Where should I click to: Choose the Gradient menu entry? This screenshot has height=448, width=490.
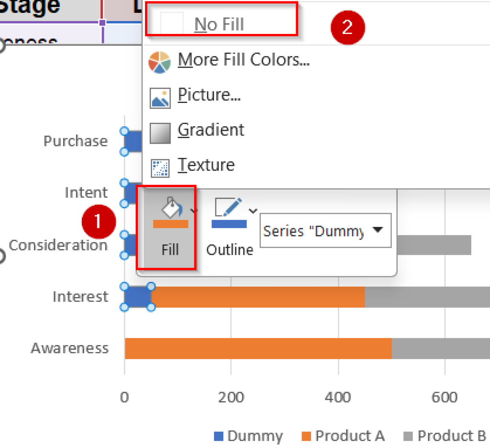tap(211, 130)
